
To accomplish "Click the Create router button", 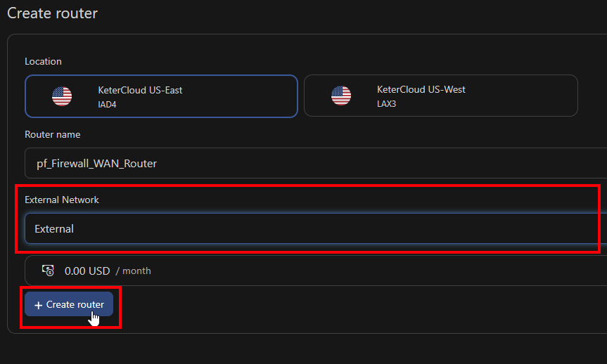I will 69,304.
